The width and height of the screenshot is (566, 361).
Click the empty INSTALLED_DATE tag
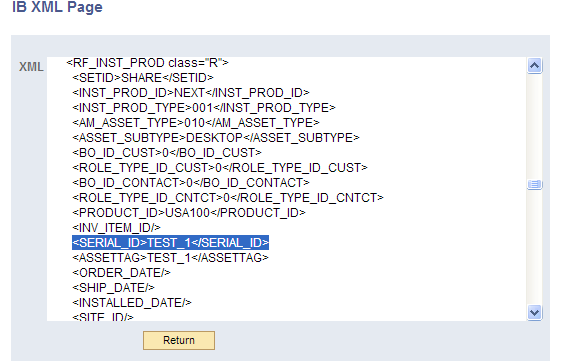[x=132, y=303]
